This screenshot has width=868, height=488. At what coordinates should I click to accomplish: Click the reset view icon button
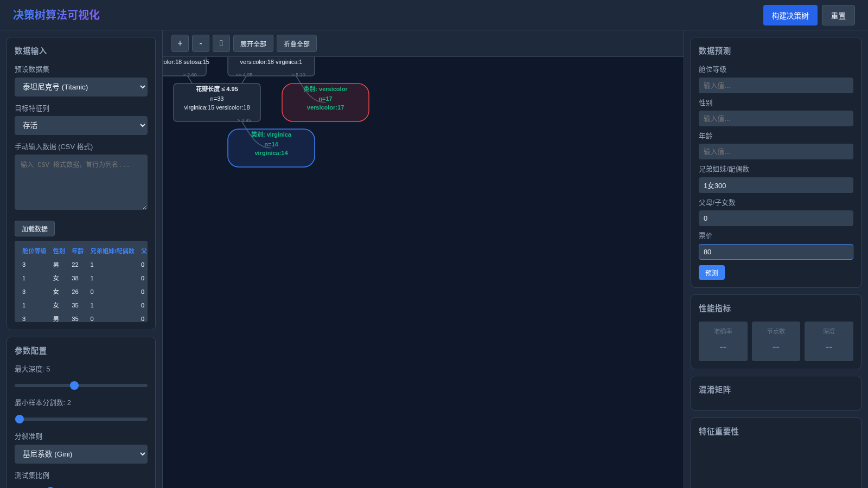[221, 43]
